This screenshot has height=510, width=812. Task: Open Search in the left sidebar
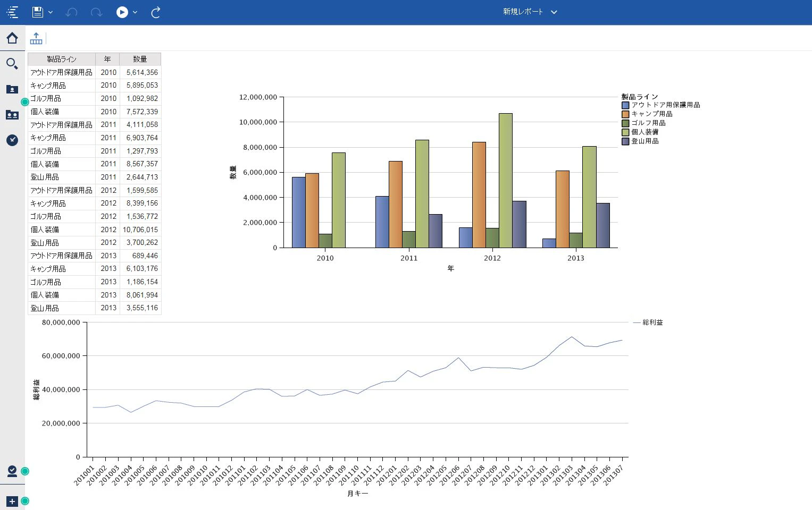(x=12, y=64)
